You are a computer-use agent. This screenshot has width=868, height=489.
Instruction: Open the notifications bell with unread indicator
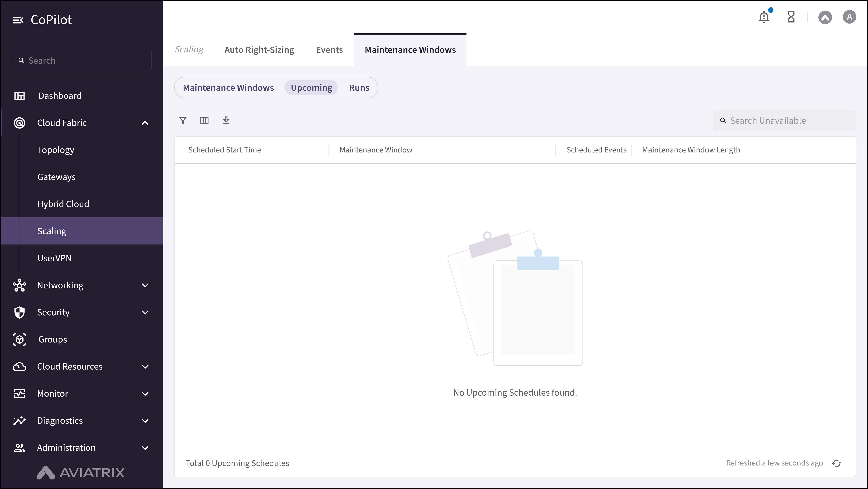tap(764, 17)
